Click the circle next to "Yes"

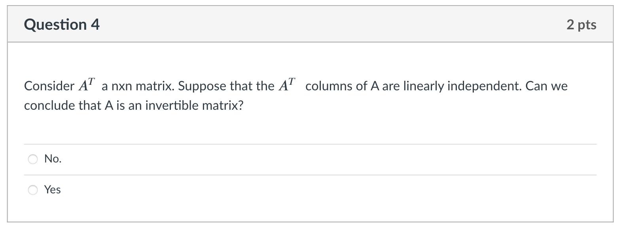(33, 190)
